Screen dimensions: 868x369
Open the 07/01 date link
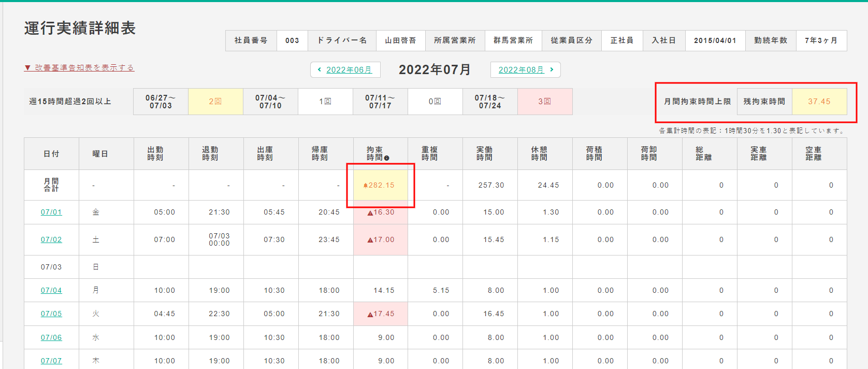coord(51,212)
